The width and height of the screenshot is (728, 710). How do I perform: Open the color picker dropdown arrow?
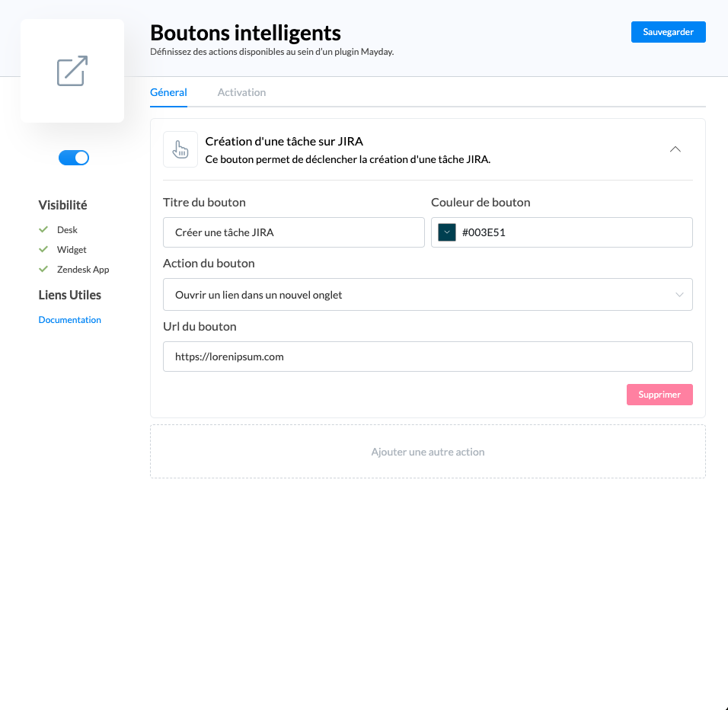(447, 232)
